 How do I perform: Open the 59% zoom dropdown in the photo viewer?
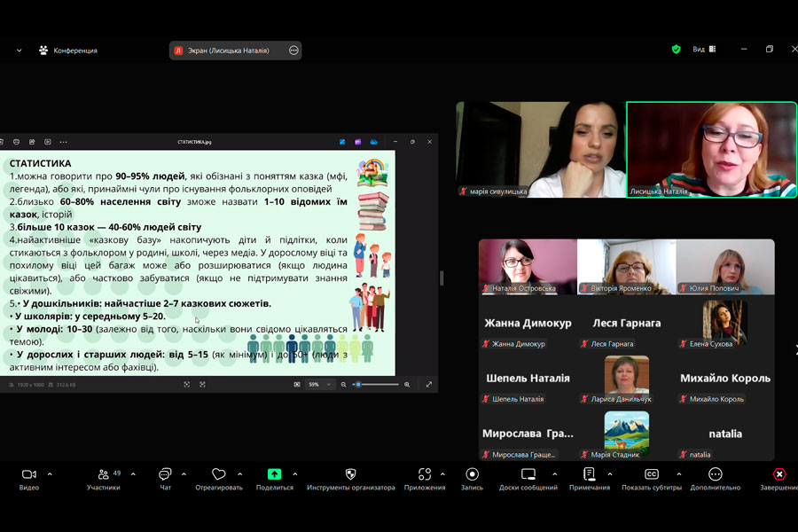pos(320,385)
